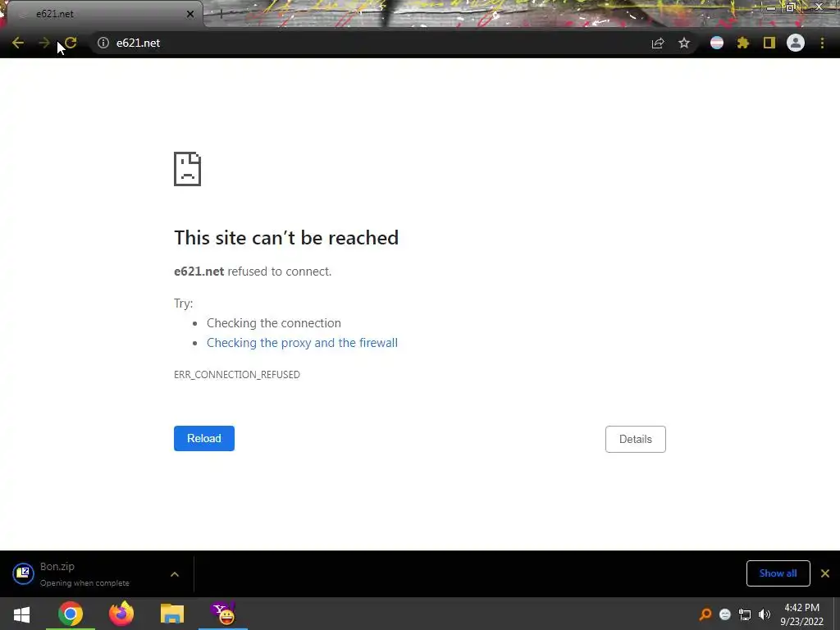Open a new tab with plus button

(221, 14)
